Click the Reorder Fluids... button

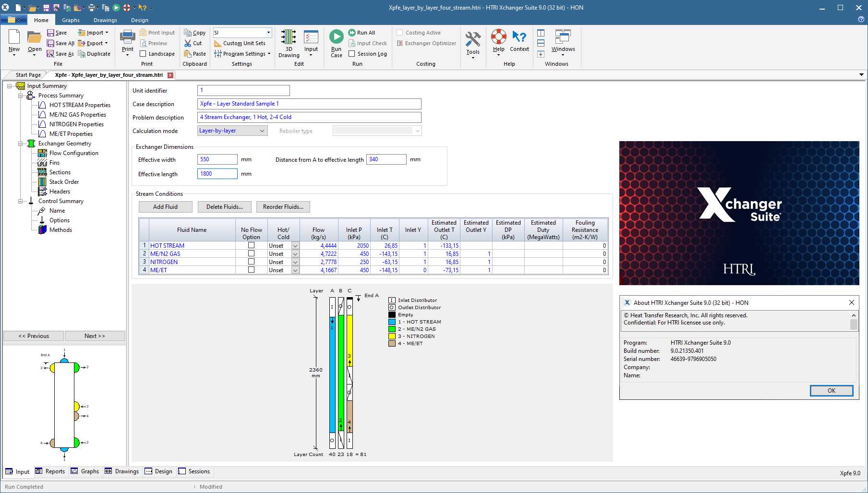tap(283, 207)
